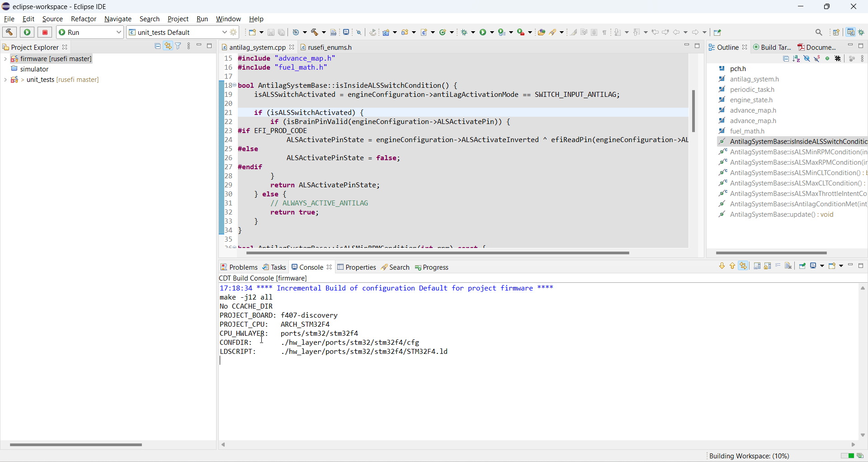This screenshot has height=462, width=868.
Task: Toggle Link with Editor in Project Explorer
Action: [x=168, y=46]
